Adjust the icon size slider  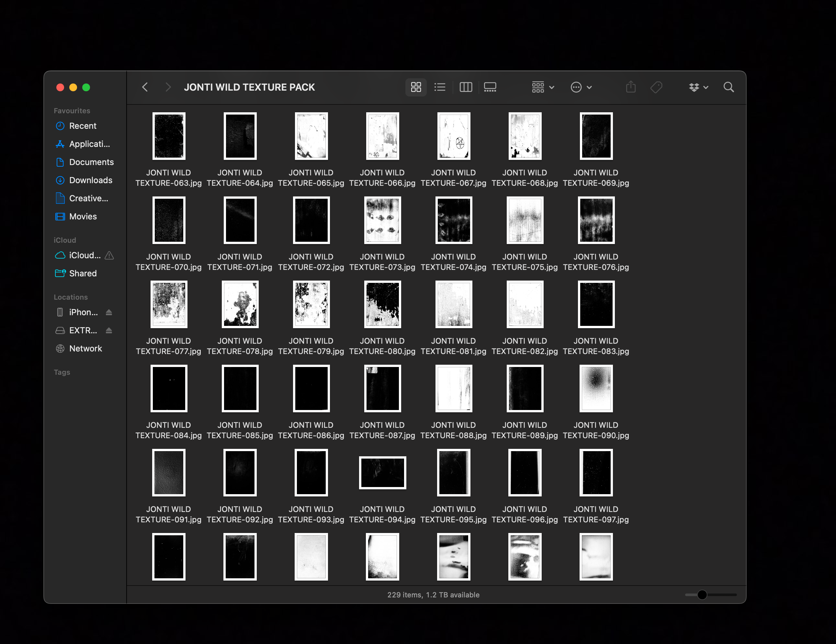point(702,594)
